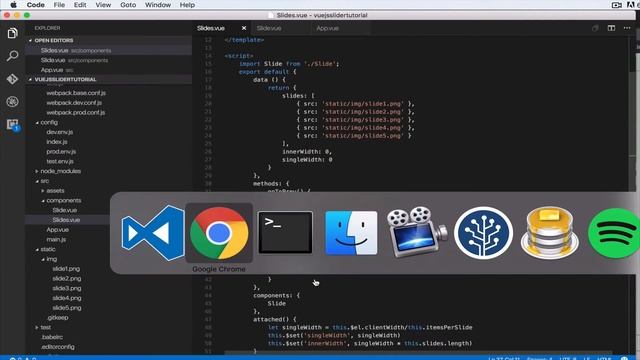Switch to the App.vue editor tab
Viewport: 640px width, 360px height.
point(327,28)
